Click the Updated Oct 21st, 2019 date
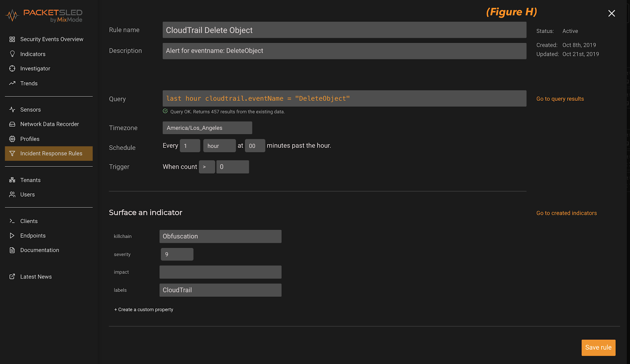 tap(580, 54)
